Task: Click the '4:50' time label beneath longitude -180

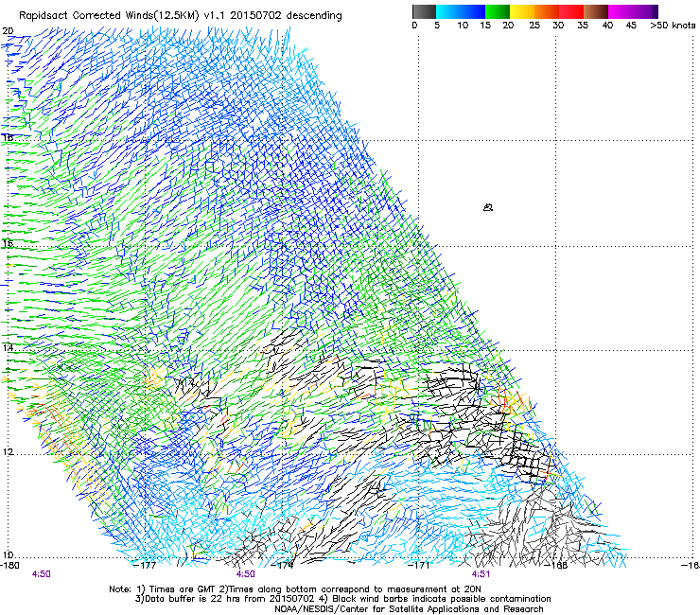Action: coord(41,574)
